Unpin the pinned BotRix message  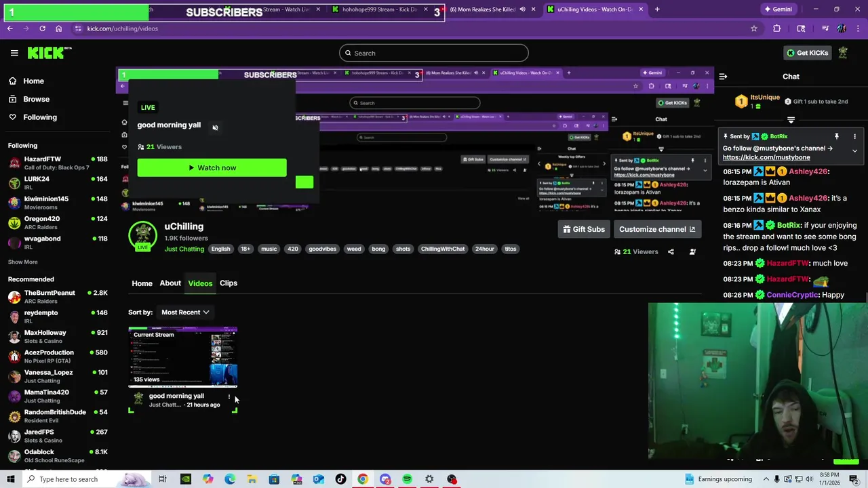pyautogui.click(x=837, y=136)
